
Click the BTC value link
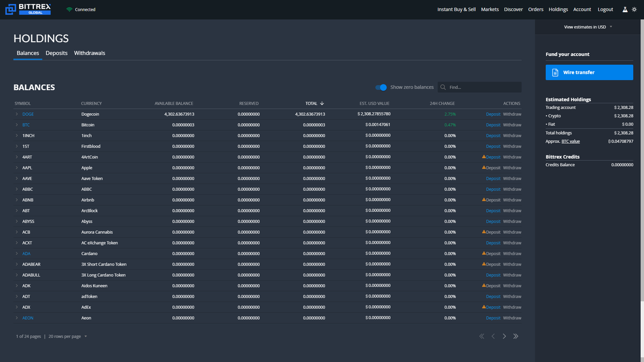570,142
